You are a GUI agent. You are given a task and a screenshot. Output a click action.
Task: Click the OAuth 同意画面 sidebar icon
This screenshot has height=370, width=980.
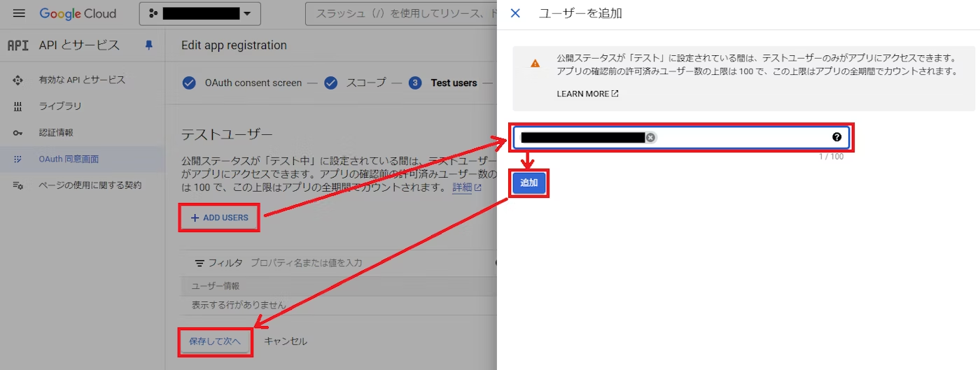[18, 159]
